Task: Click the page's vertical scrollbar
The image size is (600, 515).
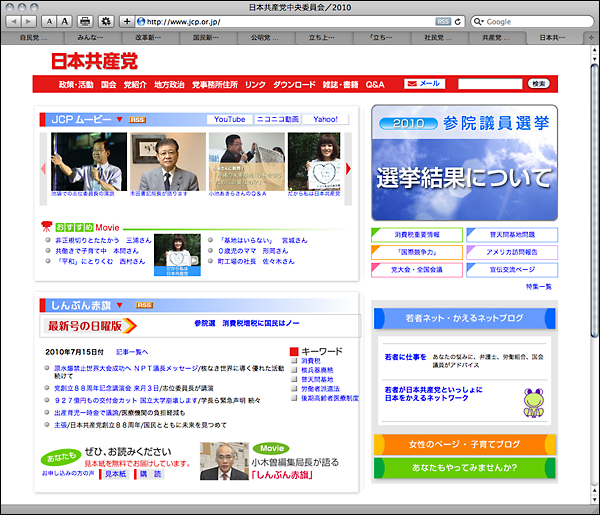Action: (593, 200)
